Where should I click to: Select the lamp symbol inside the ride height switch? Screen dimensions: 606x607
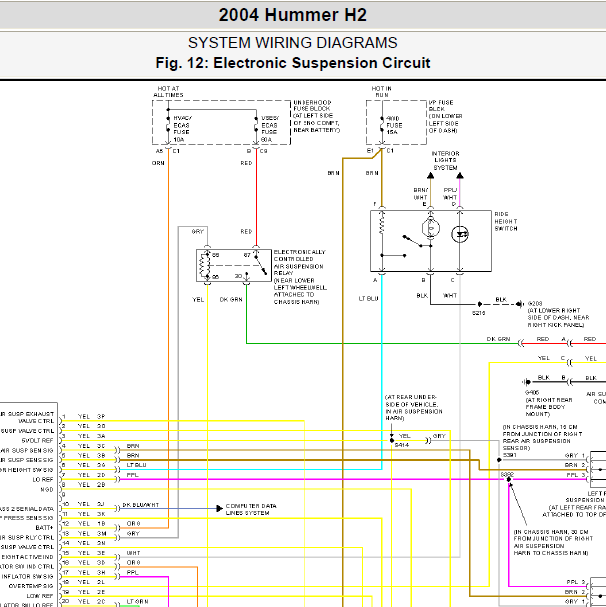[431, 228]
